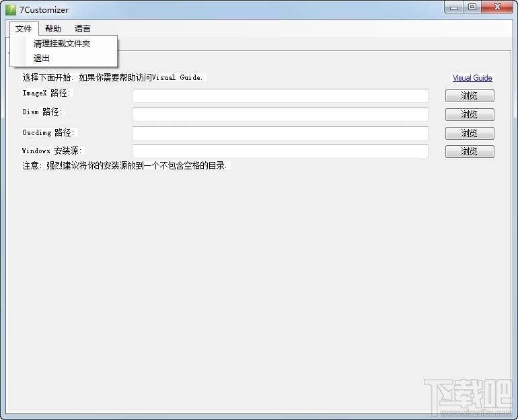Screen dimensions: 518x420
Task: Close the 7Customizer window
Action: pyautogui.click(x=497, y=7)
